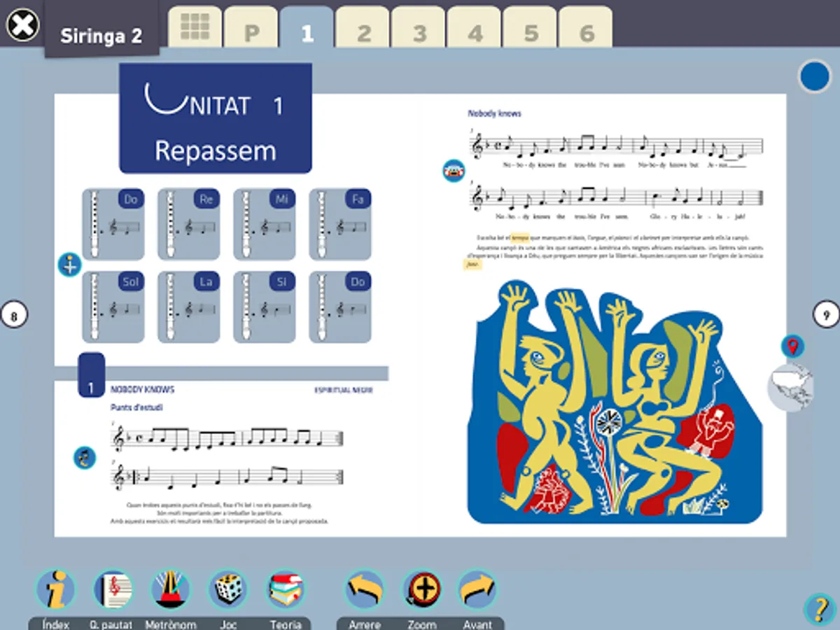The image size is (840, 630).
Task: Click the Punts d'estudi heading
Action: tap(136, 407)
